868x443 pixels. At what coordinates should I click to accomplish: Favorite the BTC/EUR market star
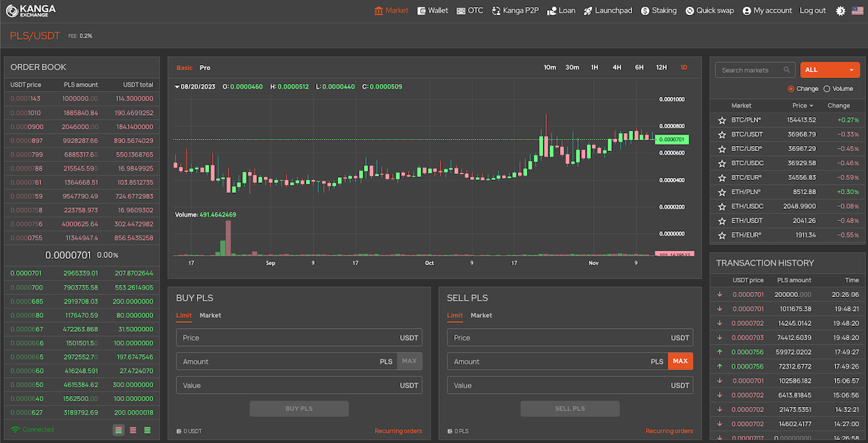(721, 178)
